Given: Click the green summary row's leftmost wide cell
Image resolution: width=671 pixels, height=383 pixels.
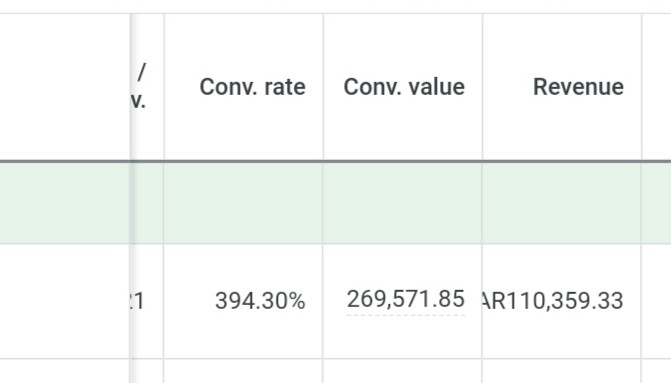Looking at the screenshot, I should pyautogui.click(x=65, y=203).
